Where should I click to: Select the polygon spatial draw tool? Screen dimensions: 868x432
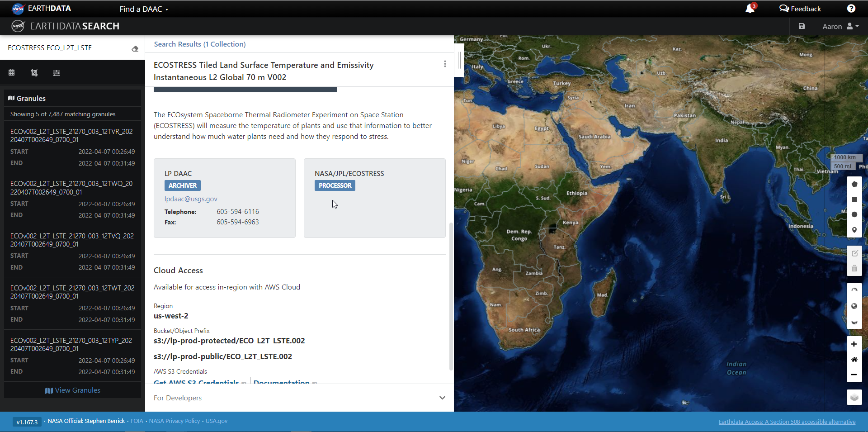(854, 184)
